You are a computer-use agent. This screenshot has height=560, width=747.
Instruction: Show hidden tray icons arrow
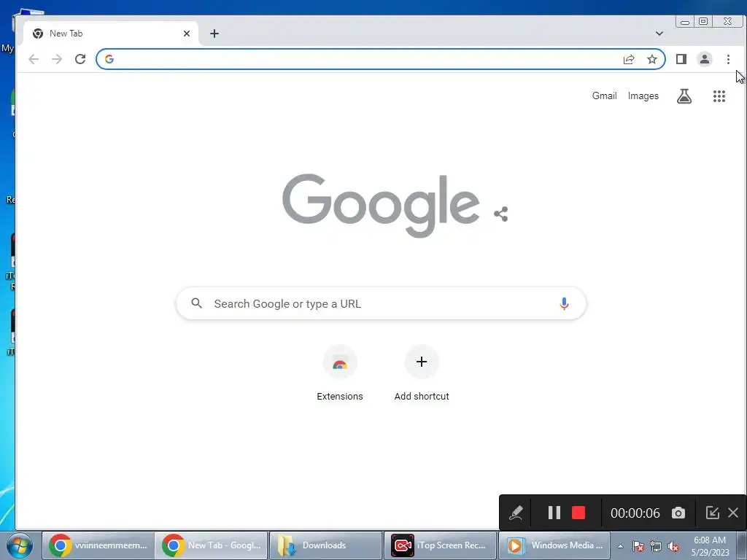coord(620,546)
